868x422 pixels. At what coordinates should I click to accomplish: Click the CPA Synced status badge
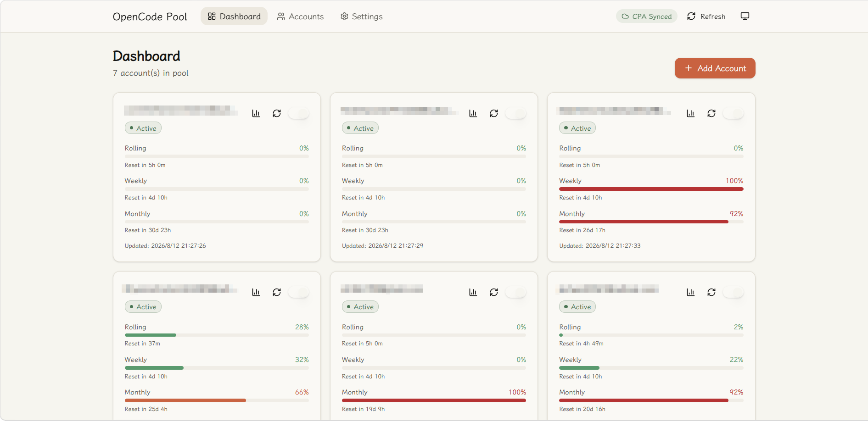pos(647,17)
